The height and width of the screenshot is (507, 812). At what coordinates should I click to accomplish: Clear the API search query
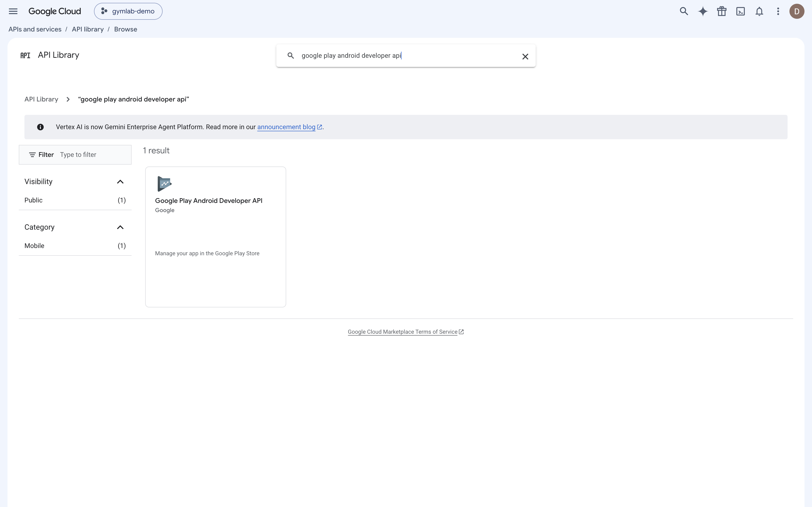point(525,56)
